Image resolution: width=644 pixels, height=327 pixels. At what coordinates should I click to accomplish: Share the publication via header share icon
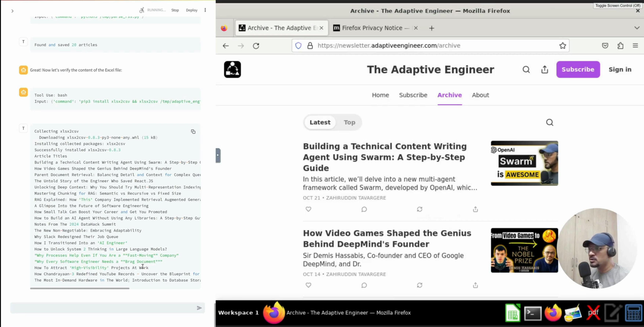coord(545,69)
